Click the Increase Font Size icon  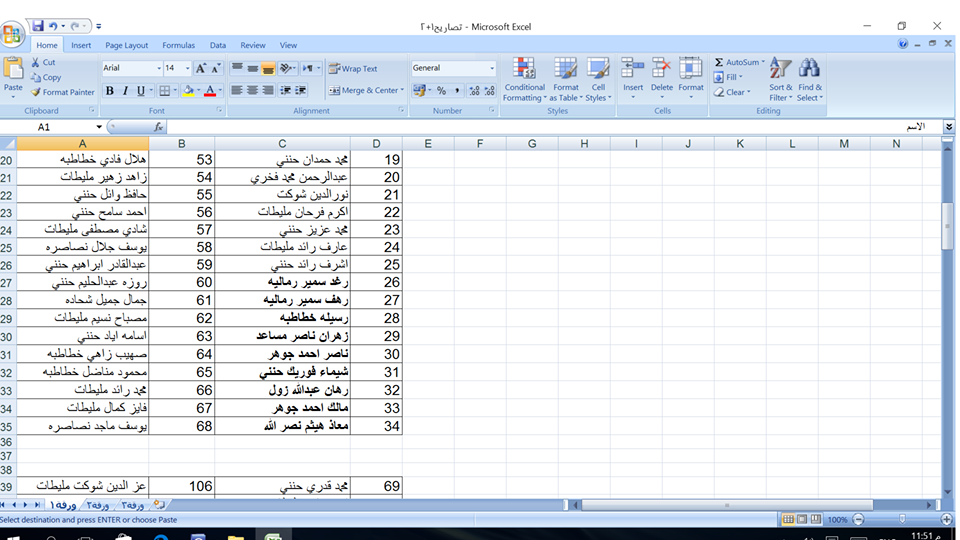coord(201,69)
